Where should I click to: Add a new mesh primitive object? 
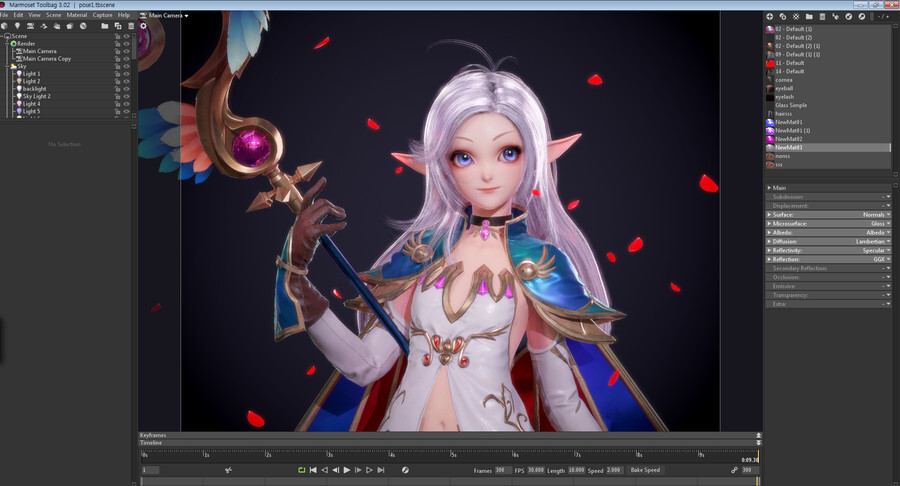click(5, 26)
